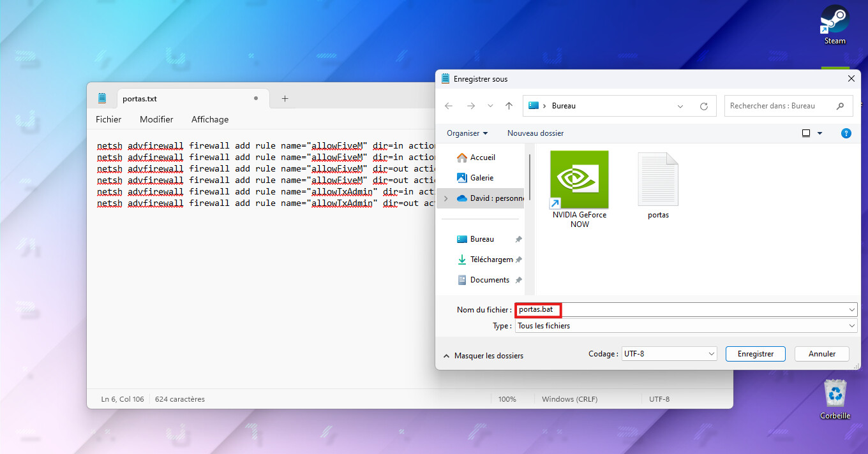Refresh the Bureau folder view
The height and width of the screenshot is (454, 868).
point(704,106)
